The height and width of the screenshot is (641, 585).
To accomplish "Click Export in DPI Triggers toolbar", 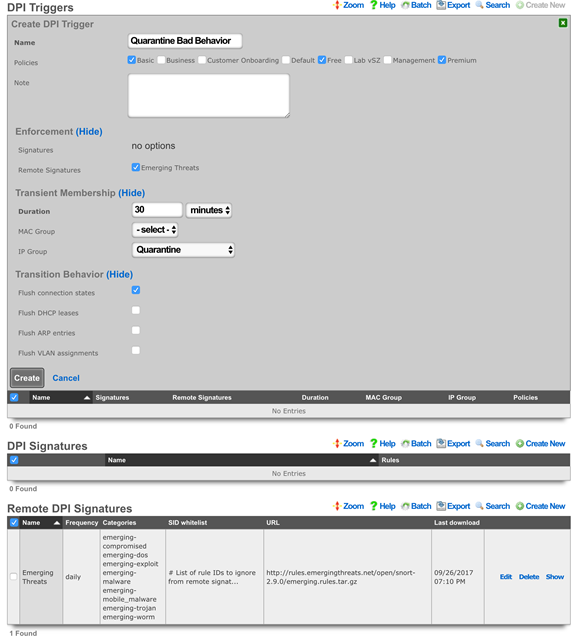I will click(x=453, y=5).
